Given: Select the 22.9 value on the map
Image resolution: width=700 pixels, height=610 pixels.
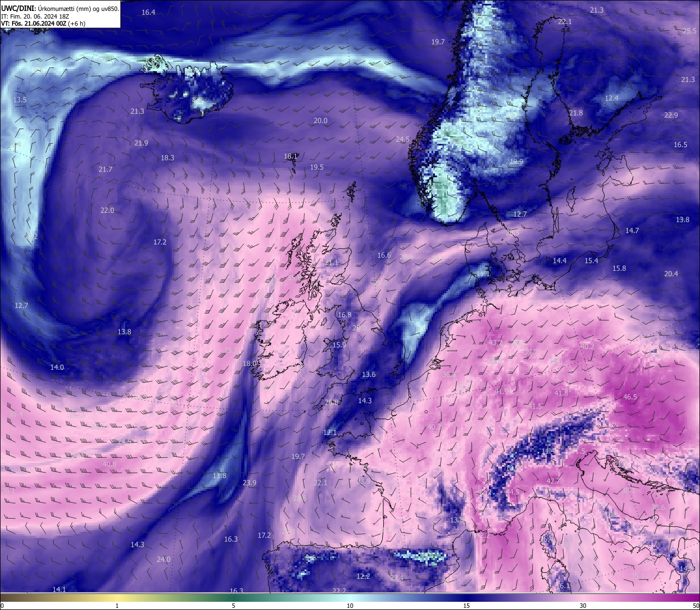Looking at the screenshot, I should pos(671,115).
